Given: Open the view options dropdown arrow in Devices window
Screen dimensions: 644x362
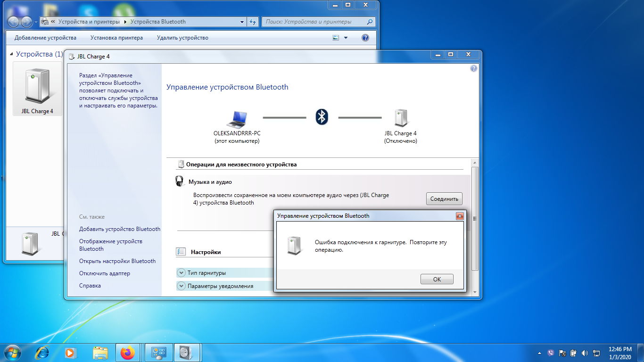Looking at the screenshot, I should (346, 38).
